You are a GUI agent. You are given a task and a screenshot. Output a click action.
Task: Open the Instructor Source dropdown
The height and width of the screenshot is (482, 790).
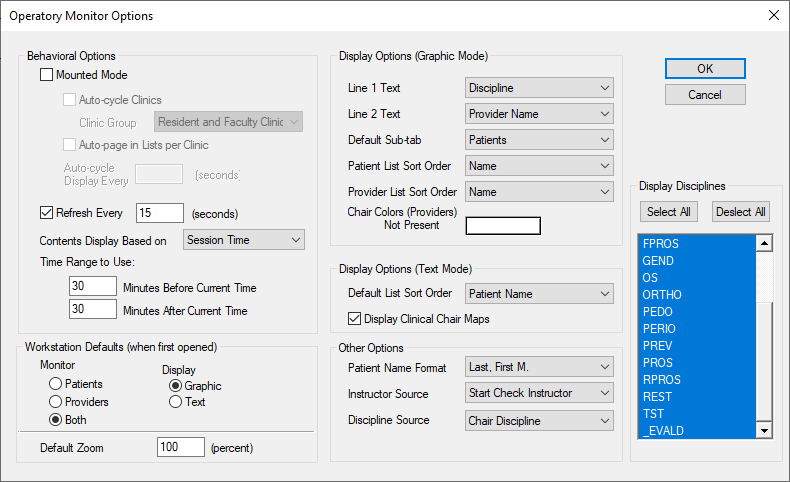point(539,393)
